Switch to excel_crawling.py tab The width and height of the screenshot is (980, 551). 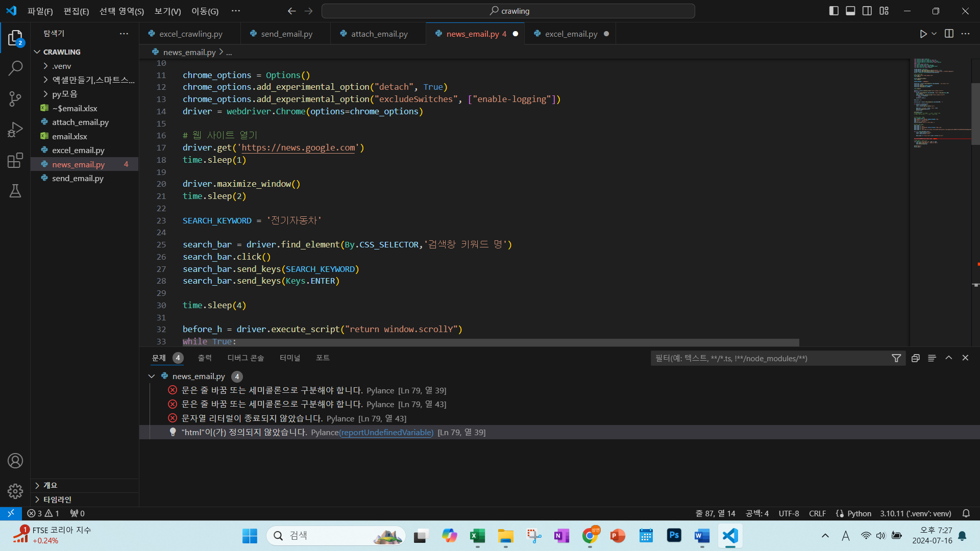(x=190, y=34)
